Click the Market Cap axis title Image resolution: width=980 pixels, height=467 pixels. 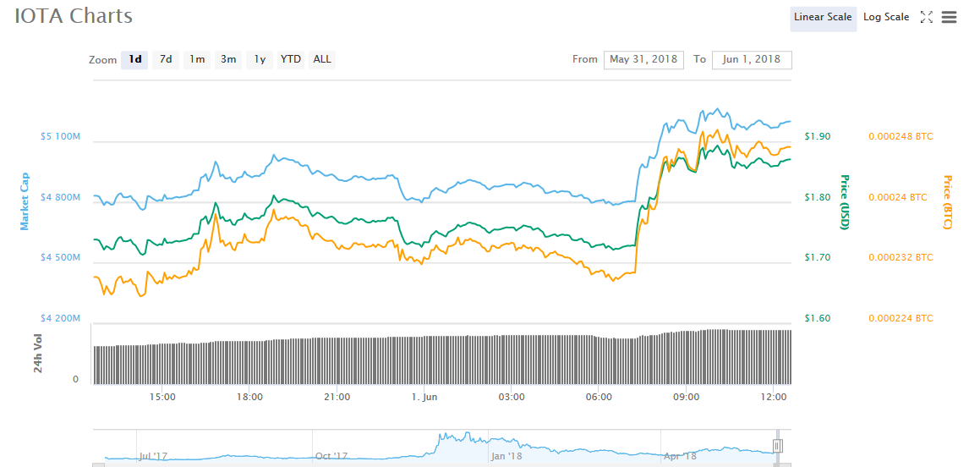pos(25,201)
